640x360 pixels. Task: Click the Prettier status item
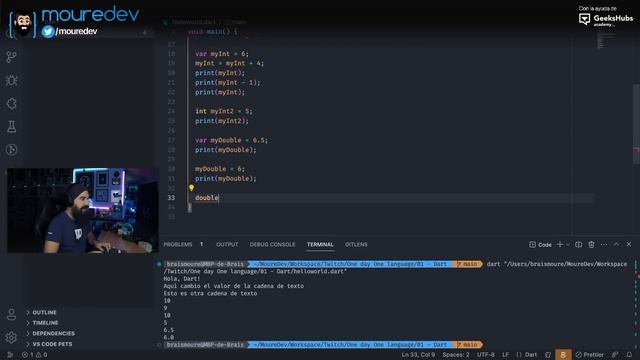(x=589, y=355)
